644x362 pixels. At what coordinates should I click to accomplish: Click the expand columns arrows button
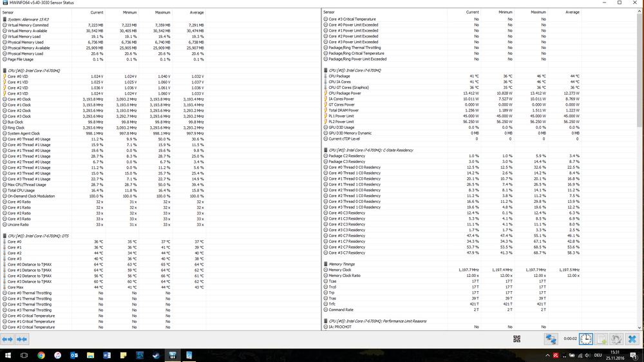click(x=8, y=339)
